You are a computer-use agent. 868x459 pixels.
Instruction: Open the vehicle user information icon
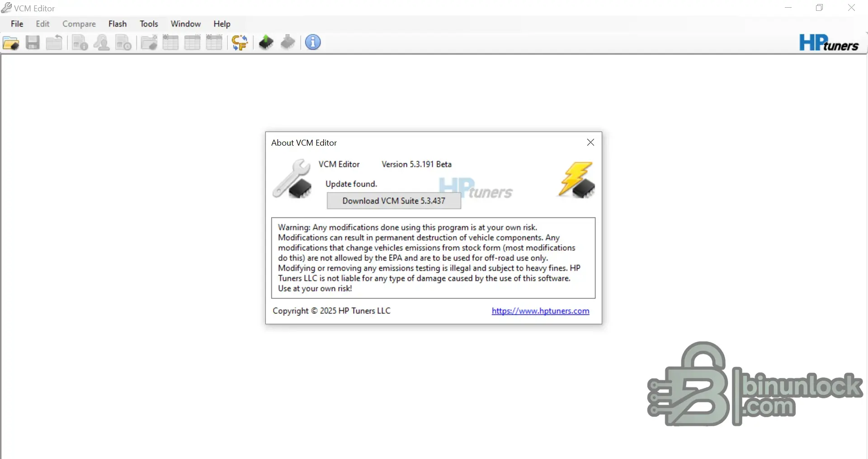pyautogui.click(x=101, y=43)
